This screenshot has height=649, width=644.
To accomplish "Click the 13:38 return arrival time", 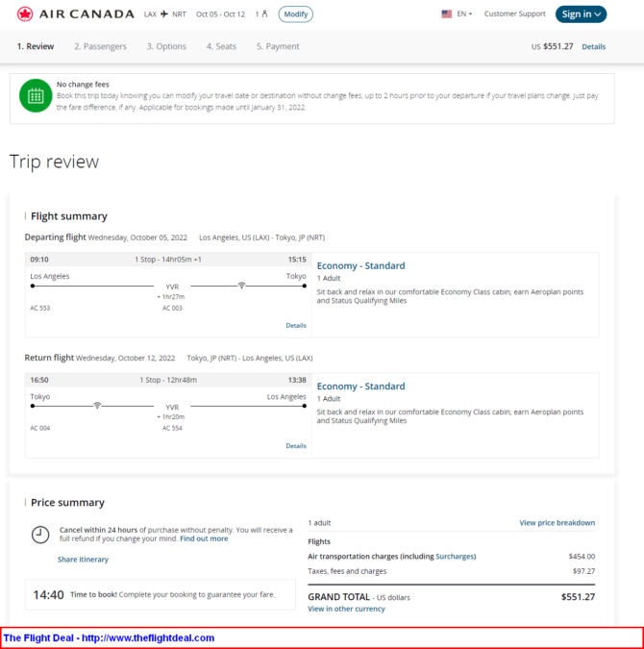I will 297,380.
